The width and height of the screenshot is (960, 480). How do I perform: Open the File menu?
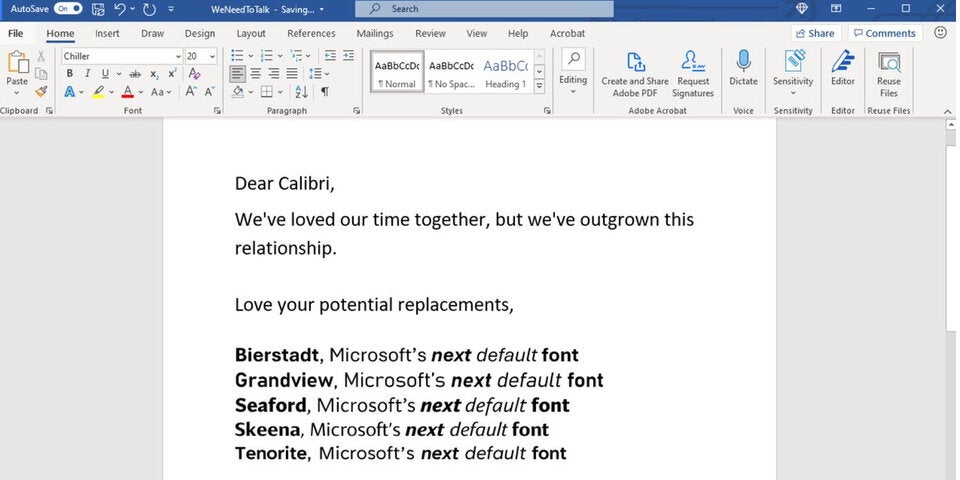coord(16,34)
